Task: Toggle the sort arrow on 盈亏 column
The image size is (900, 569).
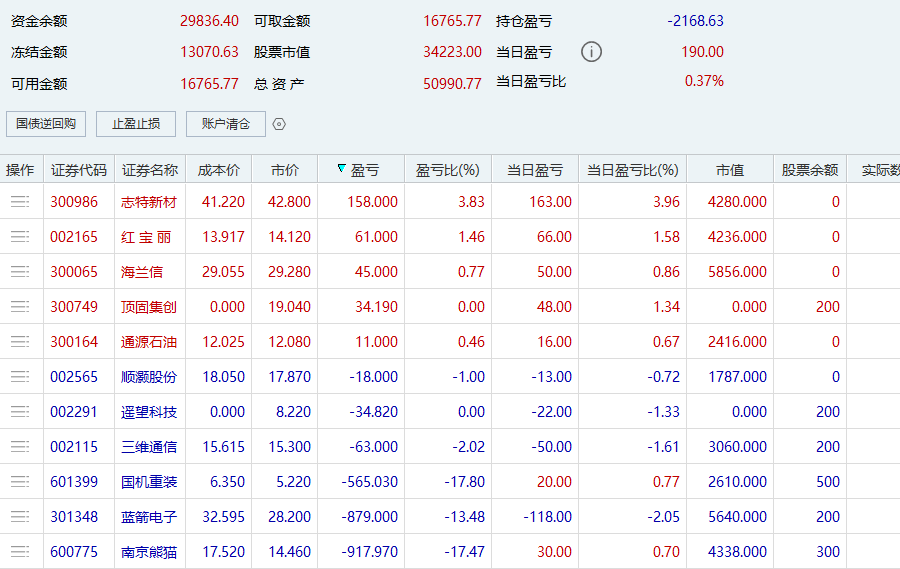Action: [x=342, y=170]
